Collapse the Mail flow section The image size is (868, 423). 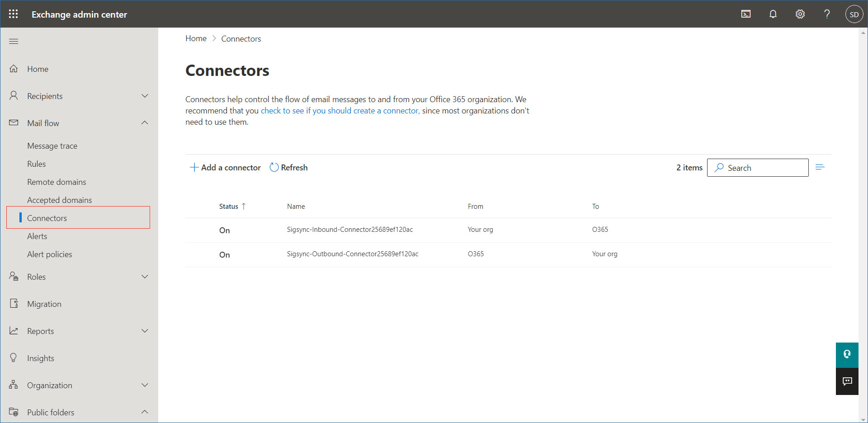click(x=145, y=123)
